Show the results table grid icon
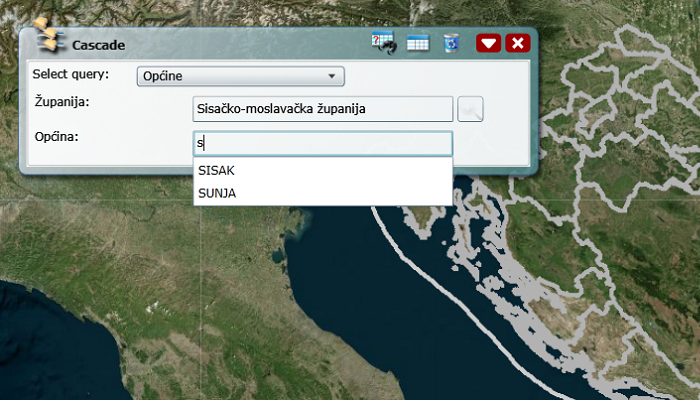This screenshot has height=400, width=700. tap(418, 43)
